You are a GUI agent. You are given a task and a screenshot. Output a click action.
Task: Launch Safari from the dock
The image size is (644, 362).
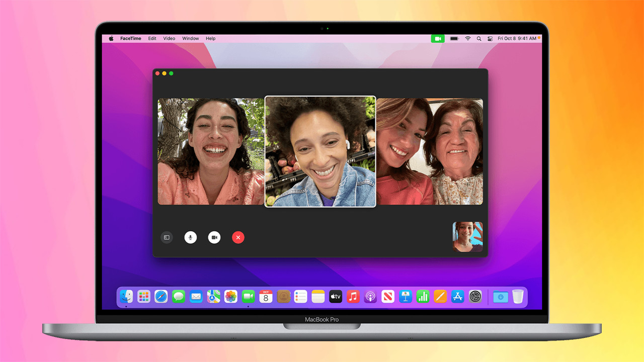coord(161,297)
